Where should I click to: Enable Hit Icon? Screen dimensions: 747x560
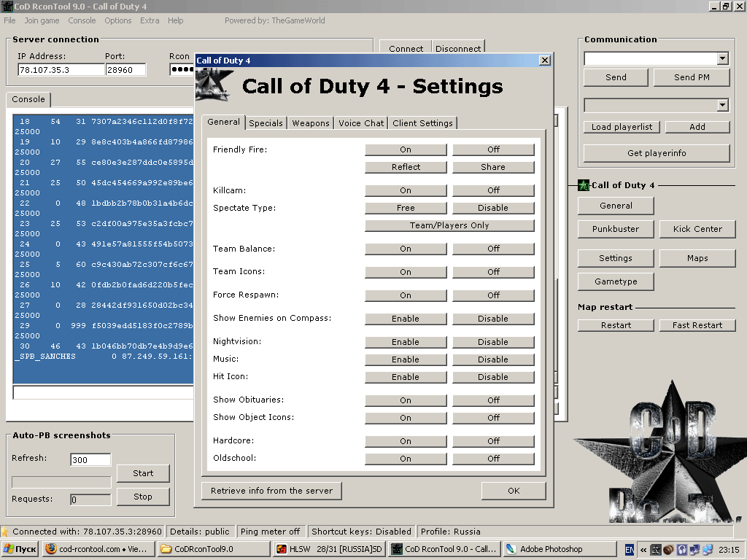pos(406,377)
